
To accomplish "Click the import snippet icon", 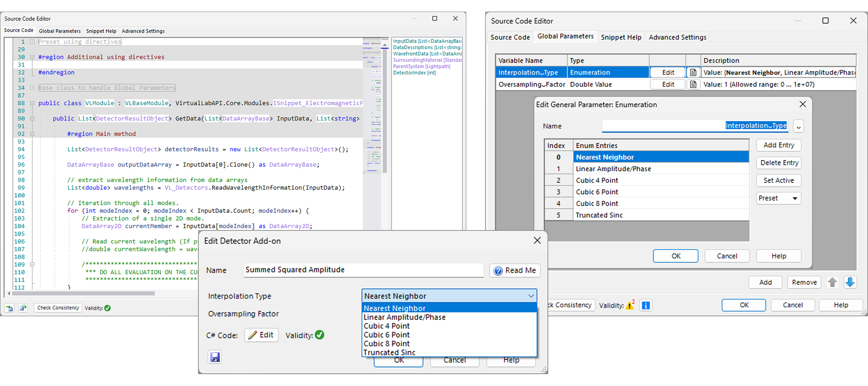I will point(9,308).
